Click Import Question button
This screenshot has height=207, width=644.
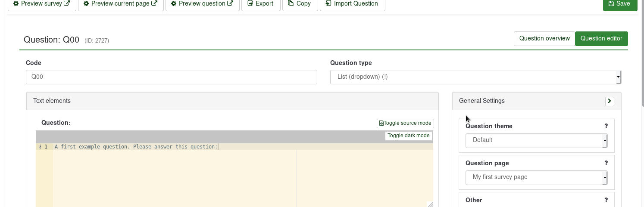[352, 4]
